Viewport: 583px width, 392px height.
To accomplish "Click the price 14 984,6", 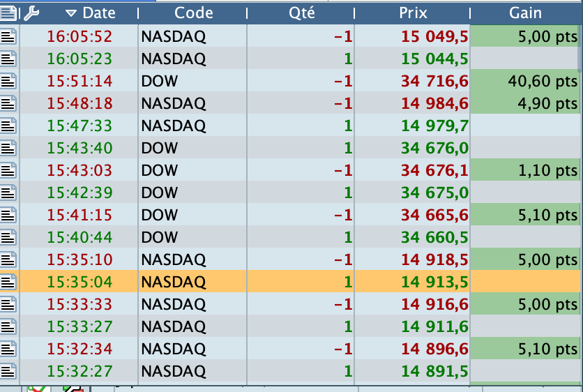I will tap(434, 103).
